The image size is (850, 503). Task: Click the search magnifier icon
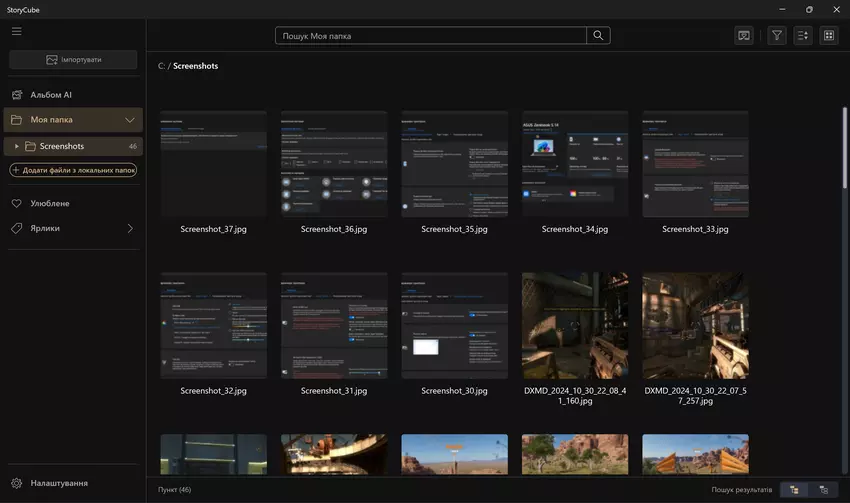click(598, 36)
